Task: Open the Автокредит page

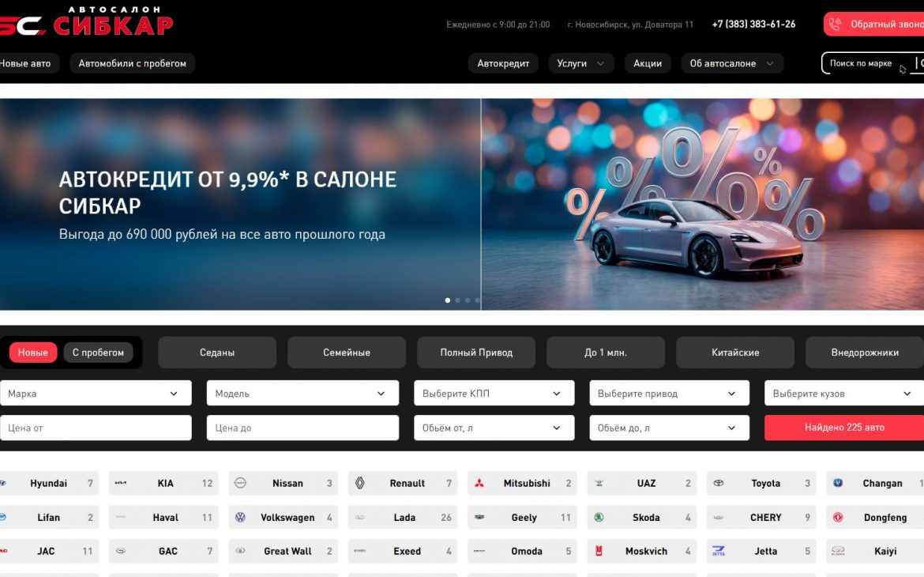Action: [x=502, y=63]
